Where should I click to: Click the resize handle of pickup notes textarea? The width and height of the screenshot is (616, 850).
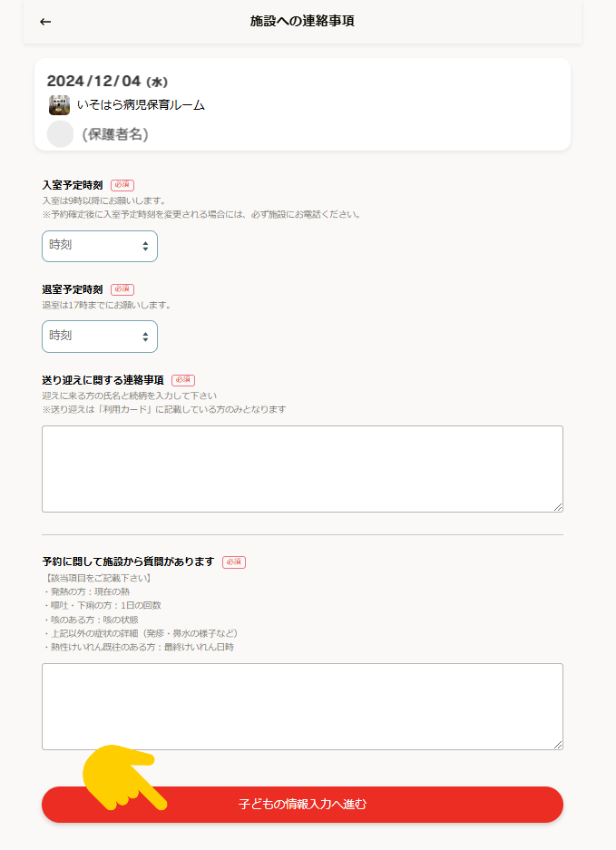point(558,507)
